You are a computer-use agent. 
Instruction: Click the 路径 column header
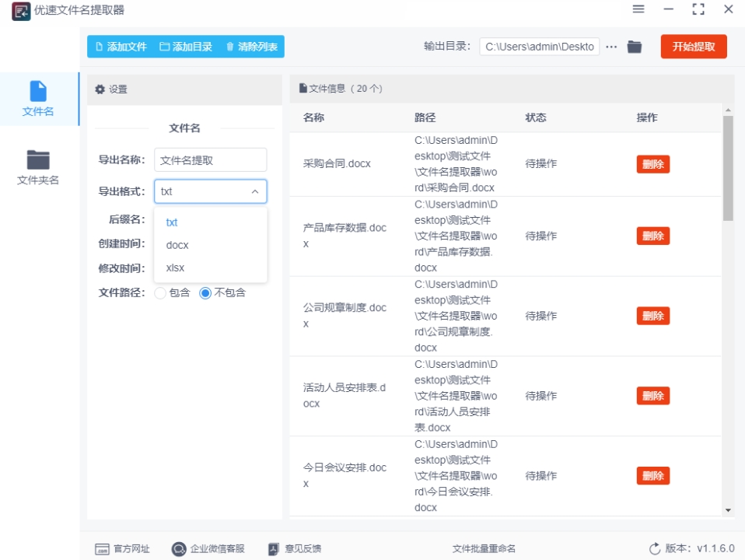[425, 117]
